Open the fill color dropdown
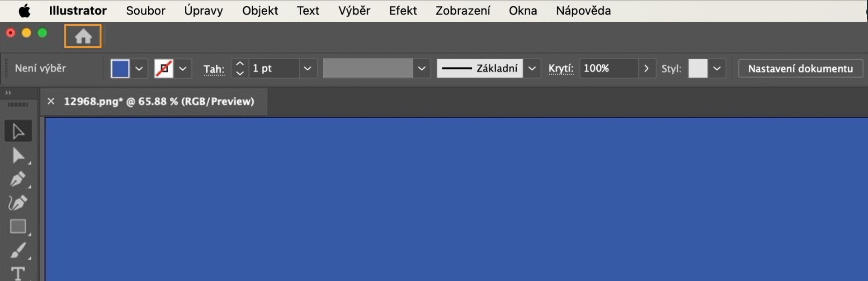Viewport: 868px width, 281px height. click(x=139, y=68)
